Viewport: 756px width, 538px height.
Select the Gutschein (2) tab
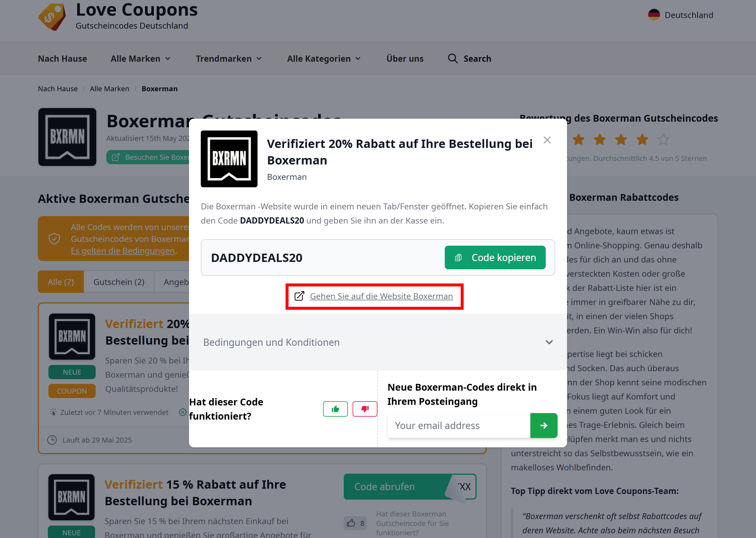(x=119, y=282)
